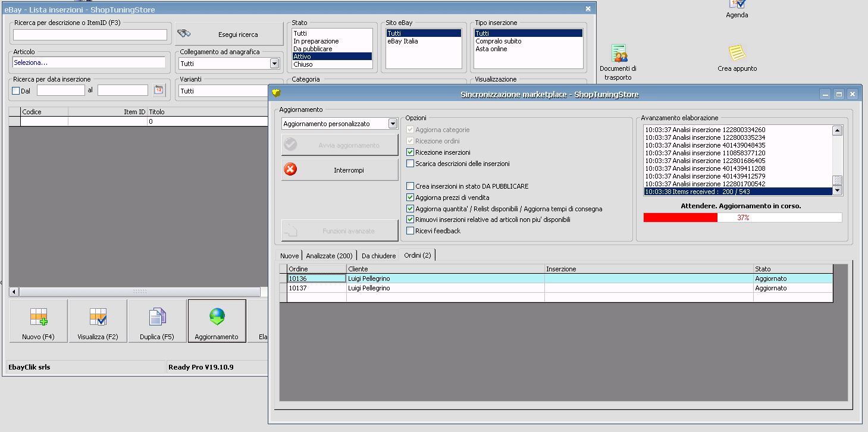Open the Varianti combo box
This screenshot has width=868, height=432.
coord(224,91)
